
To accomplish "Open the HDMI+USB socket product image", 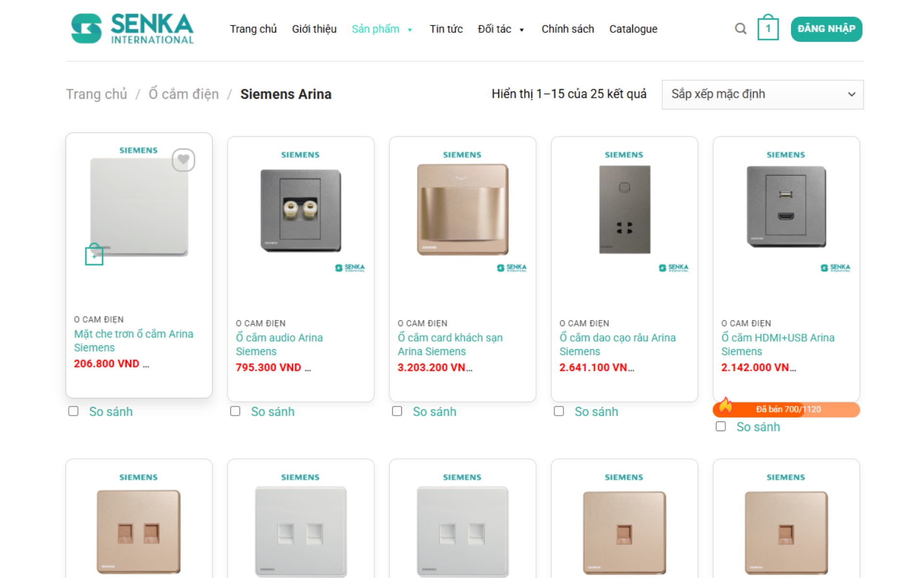I will 786,206.
